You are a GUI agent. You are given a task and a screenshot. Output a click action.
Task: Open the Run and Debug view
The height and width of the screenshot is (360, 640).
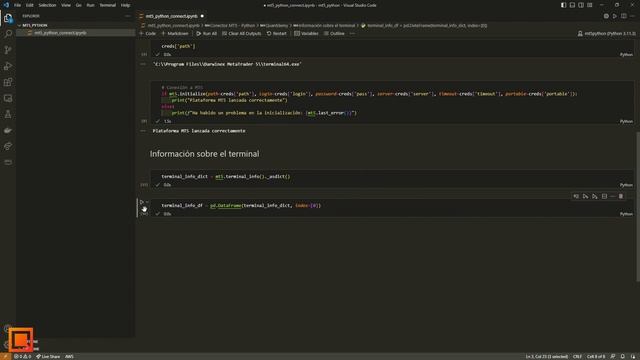8,66
